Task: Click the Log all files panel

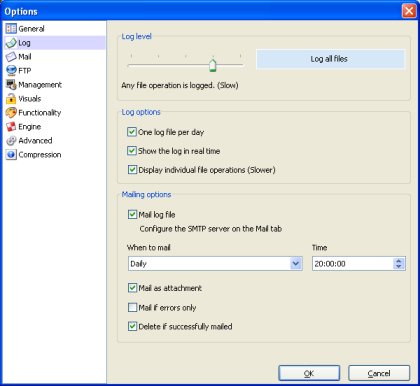Action: pyautogui.click(x=330, y=59)
